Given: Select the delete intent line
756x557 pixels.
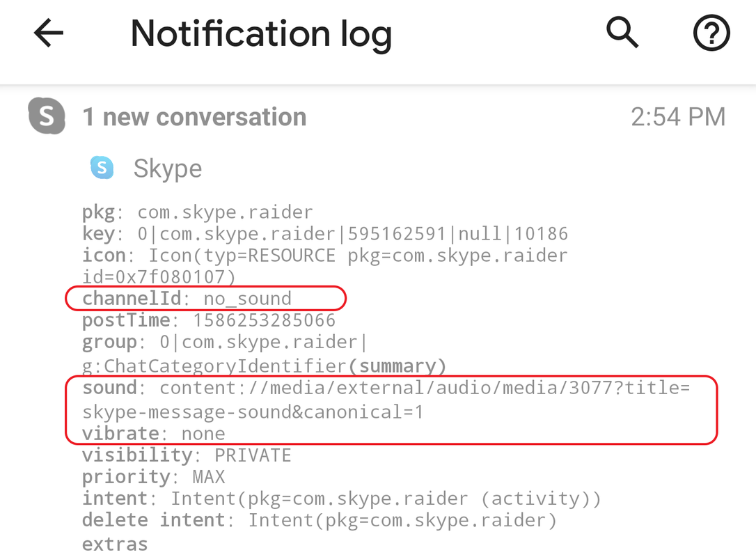Looking at the screenshot, I should click(320, 520).
